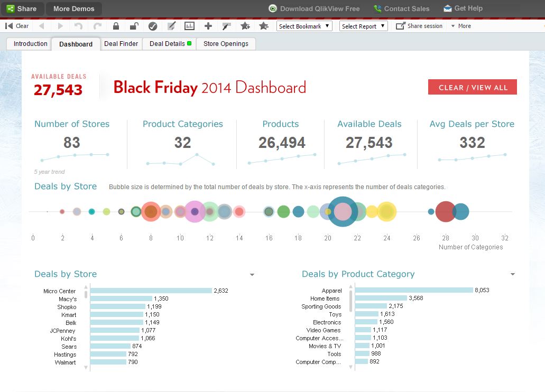
Task: Open the Select Report dropdown
Action: point(363,26)
